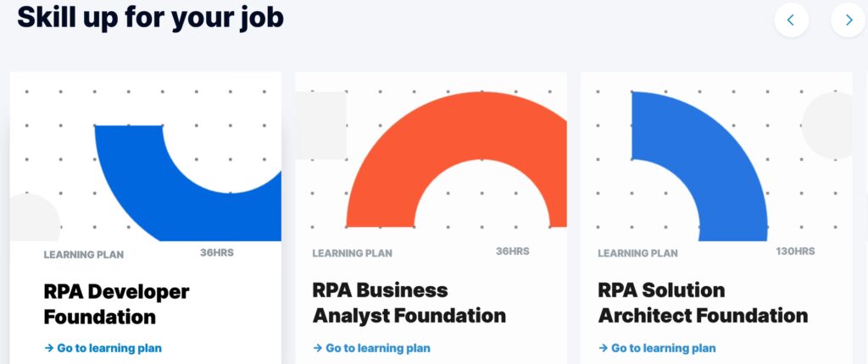Click the previous carousel arrow button

[792, 20]
